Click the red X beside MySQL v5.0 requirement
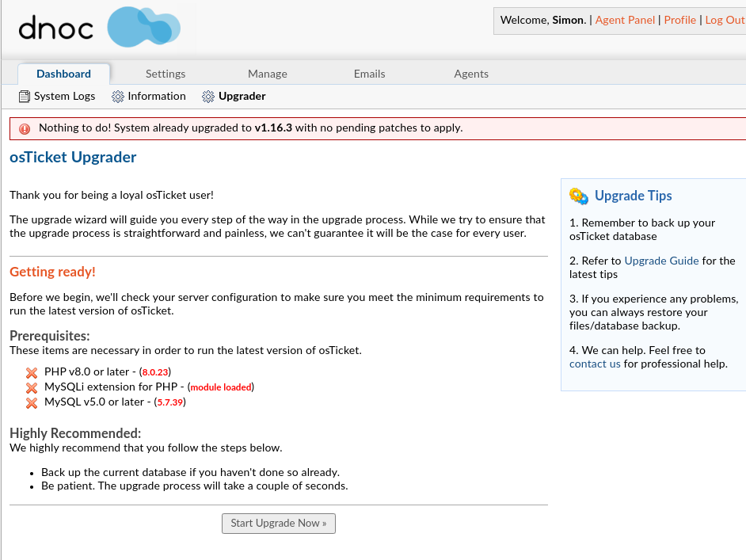746x560 pixels. tap(32, 403)
